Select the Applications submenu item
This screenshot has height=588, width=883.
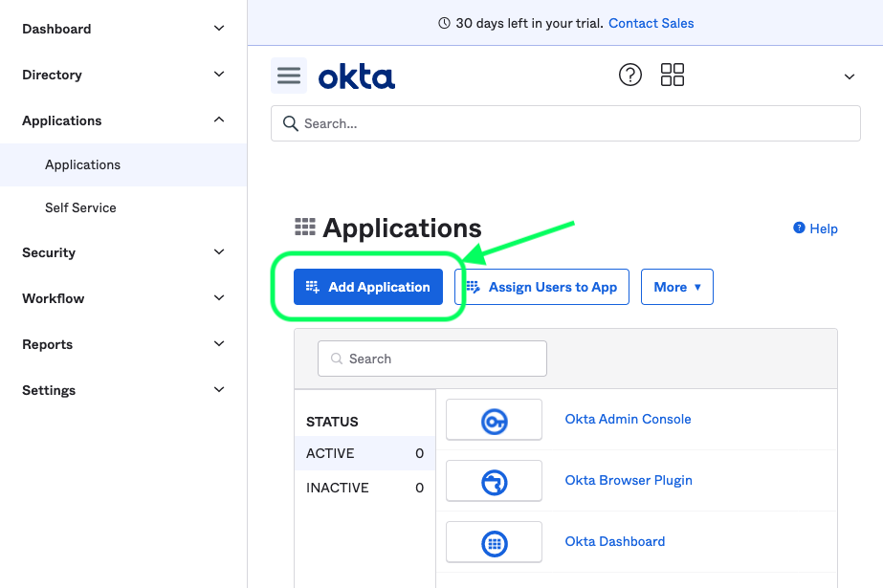pos(123,164)
